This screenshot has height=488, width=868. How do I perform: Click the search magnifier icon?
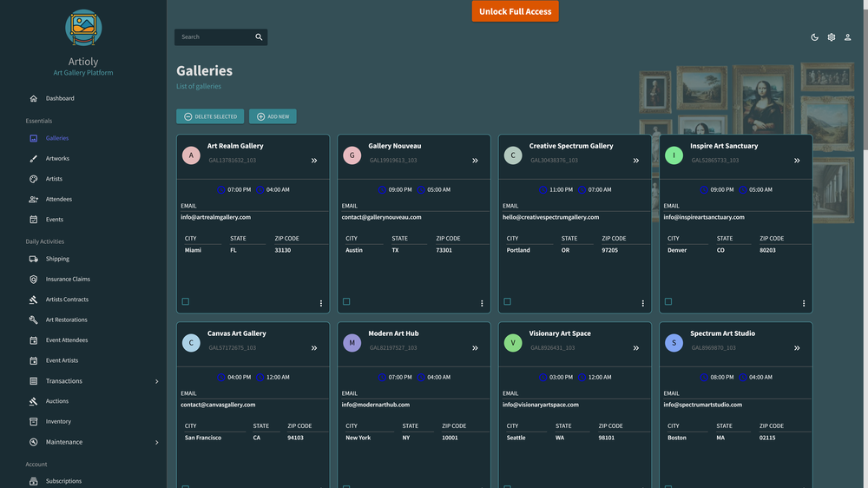[x=259, y=37]
